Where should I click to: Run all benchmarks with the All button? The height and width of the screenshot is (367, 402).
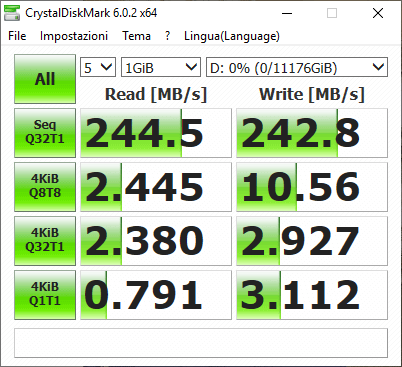click(45, 79)
